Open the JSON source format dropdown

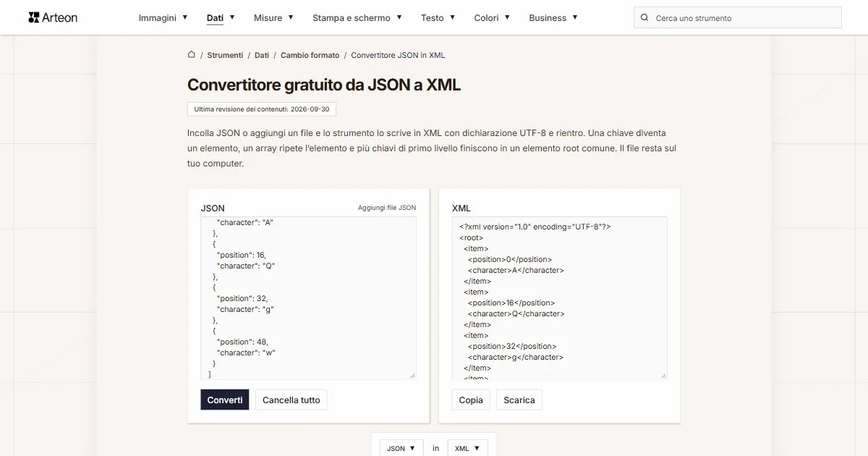click(401, 448)
